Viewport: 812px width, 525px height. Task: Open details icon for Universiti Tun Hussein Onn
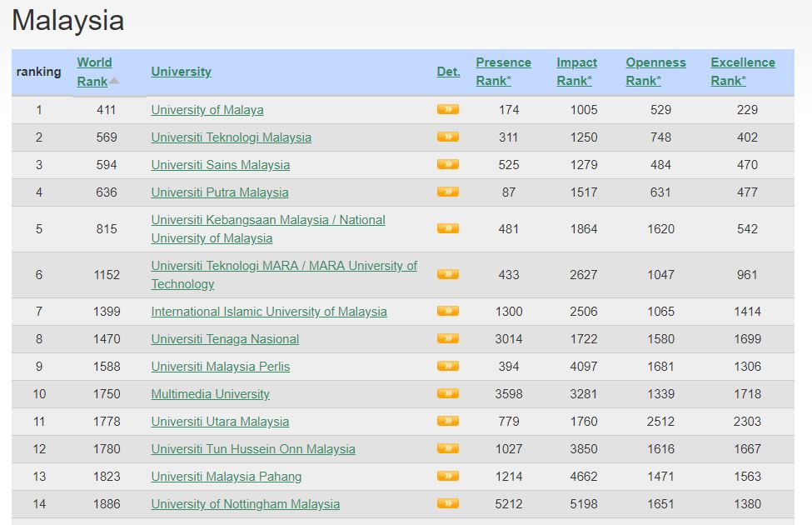pos(448,448)
